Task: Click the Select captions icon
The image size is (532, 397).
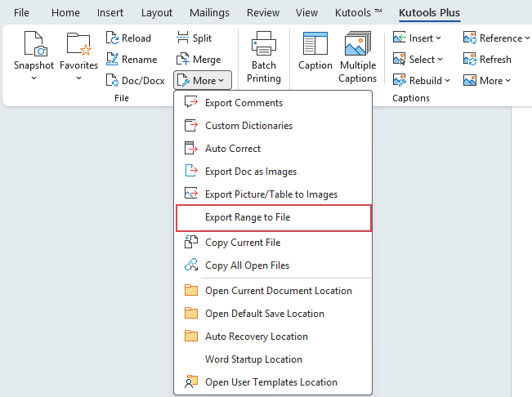Action: pos(400,60)
